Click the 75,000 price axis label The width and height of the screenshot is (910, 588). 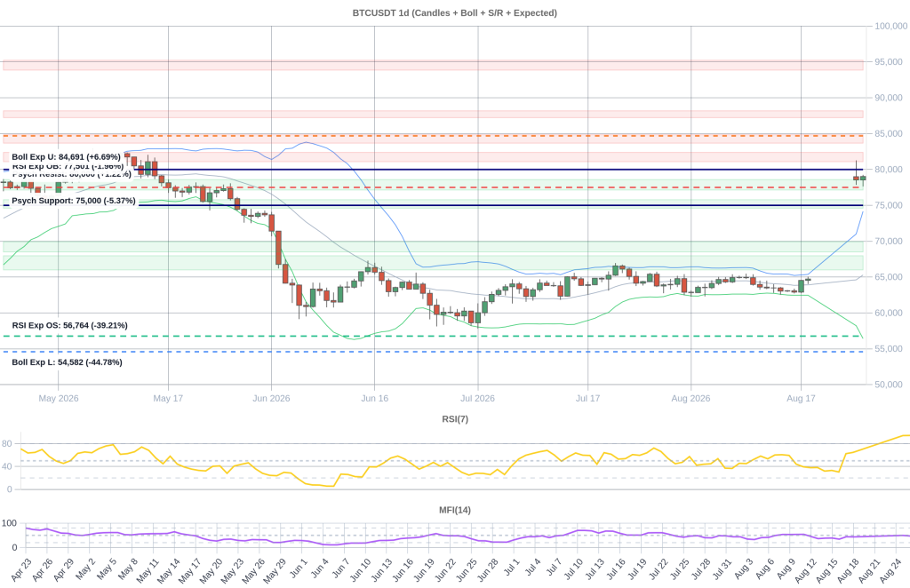pos(889,205)
